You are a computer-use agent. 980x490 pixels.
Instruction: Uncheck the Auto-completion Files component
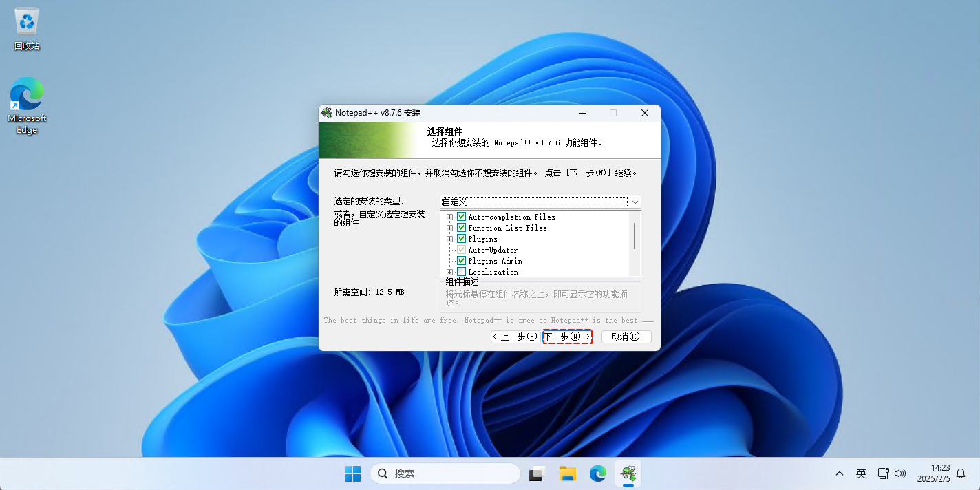point(461,217)
